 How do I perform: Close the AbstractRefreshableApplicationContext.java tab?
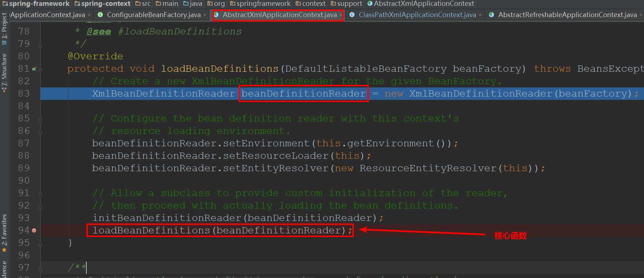(641, 15)
